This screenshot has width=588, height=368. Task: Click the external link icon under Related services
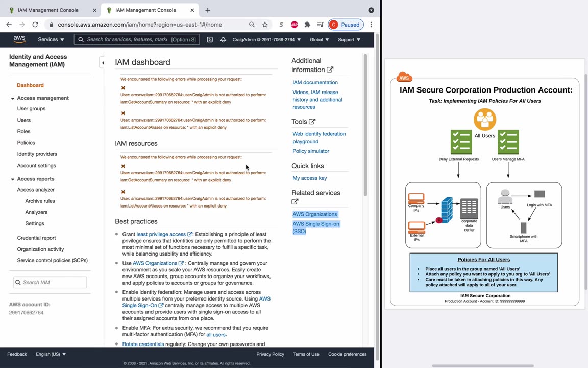click(295, 202)
